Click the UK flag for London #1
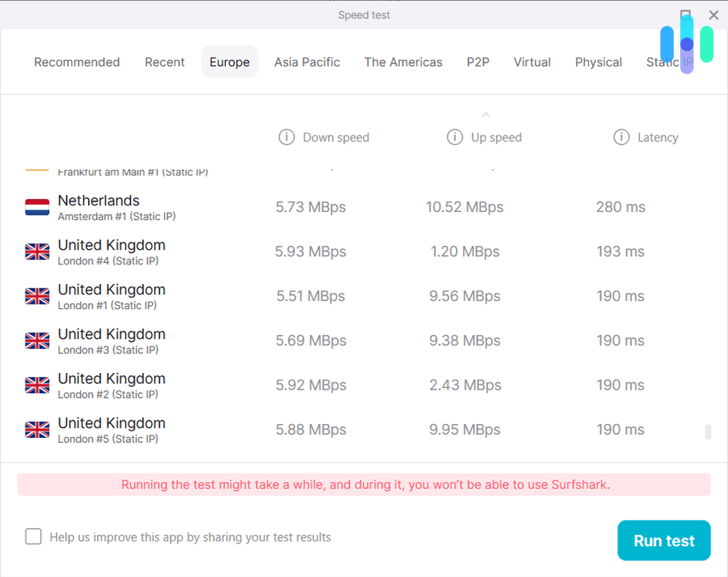 coord(37,296)
